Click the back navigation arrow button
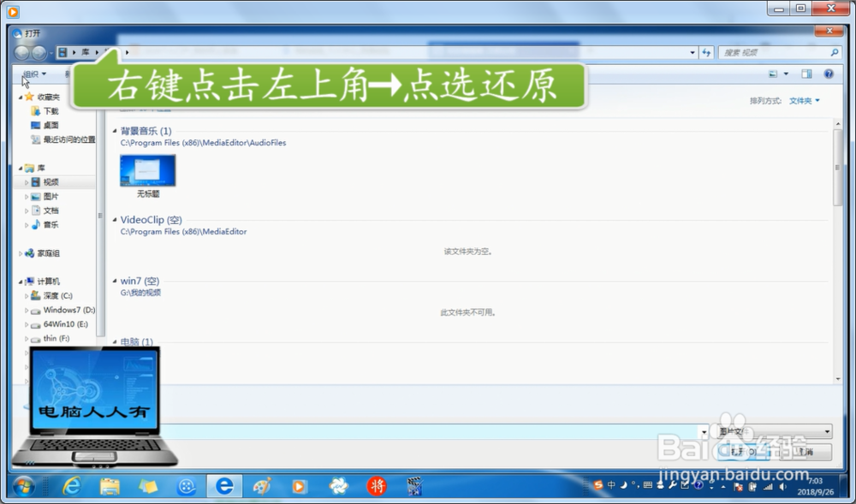Viewport: 856px width, 504px height. (22, 53)
